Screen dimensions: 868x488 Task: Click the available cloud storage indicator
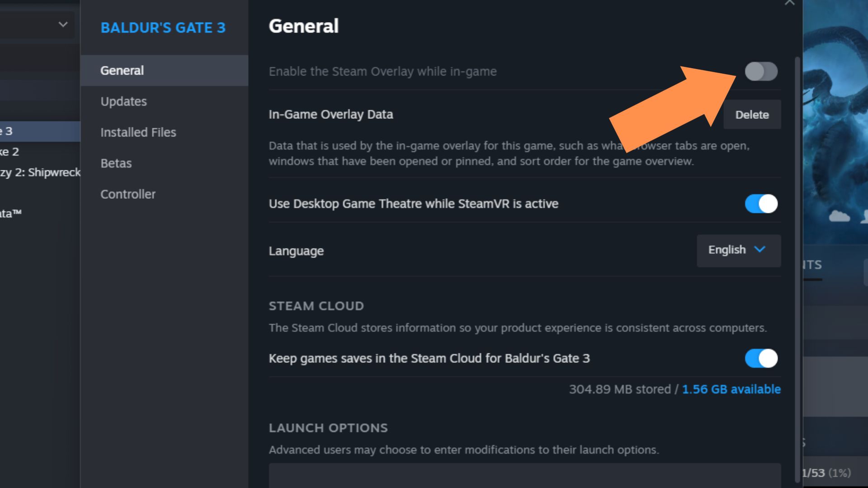coord(730,389)
